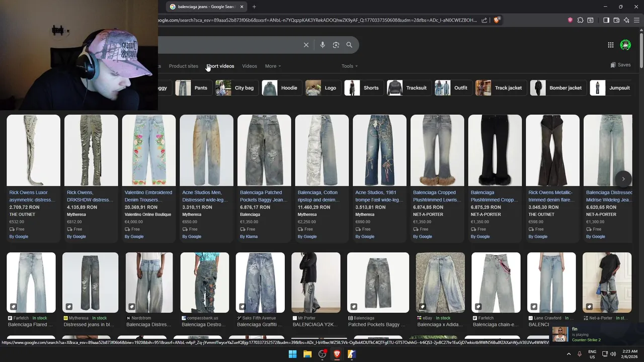Open Brave browser taskbar icon
This screenshot has width=644, height=362.
[337, 354]
